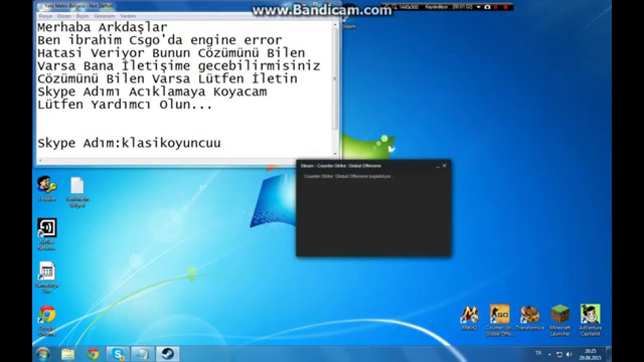Open the Minecraft Launcher desktop icon
Screen dimensions: 644x362
click(x=560, y=320)
